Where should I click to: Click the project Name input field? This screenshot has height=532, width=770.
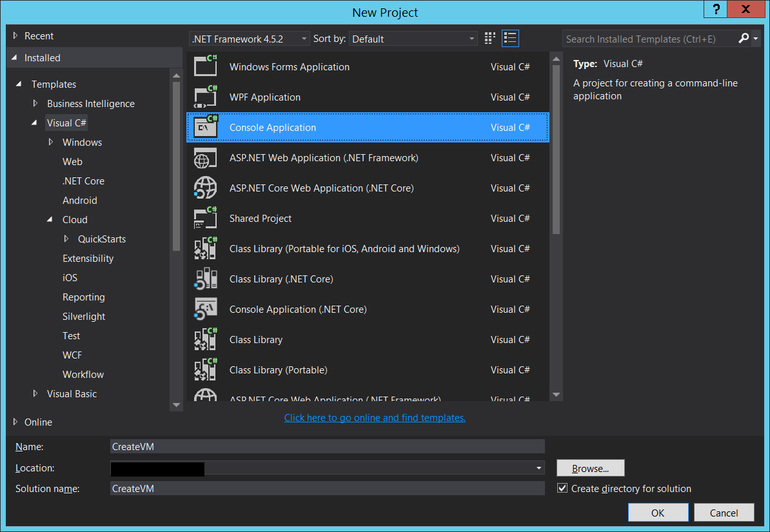[x=327, y=446]
